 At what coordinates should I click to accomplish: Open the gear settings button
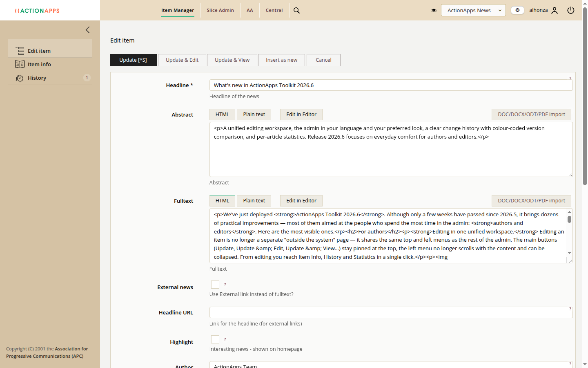517,10
